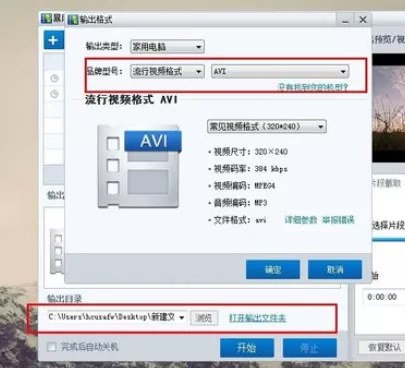The image size is (405, 368).
Task: Open the 常见视频格式 (320*240) dropdown
Action: pyautogui.click(x=267, y=127)
